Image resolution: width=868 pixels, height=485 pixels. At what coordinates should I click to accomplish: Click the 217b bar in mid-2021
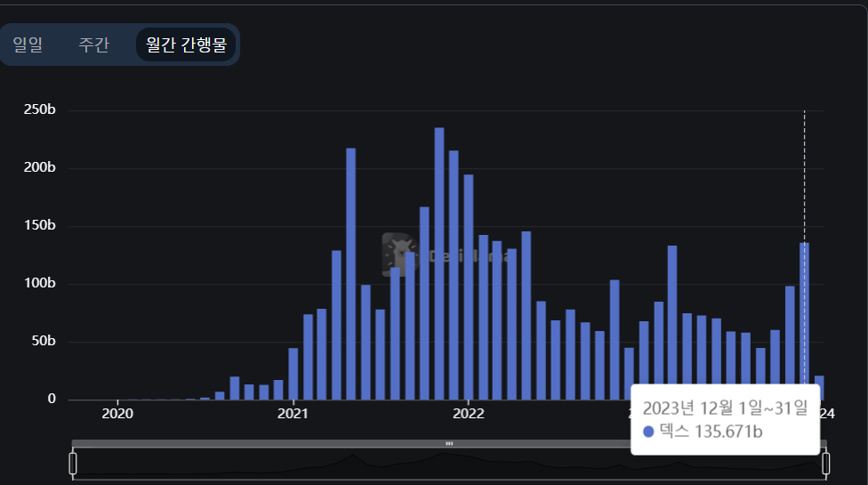pyautogui.click(x=350, y=274)
